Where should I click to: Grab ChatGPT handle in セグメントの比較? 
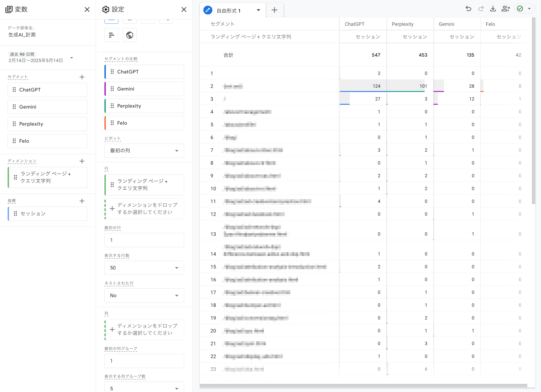tap(112, 72)
